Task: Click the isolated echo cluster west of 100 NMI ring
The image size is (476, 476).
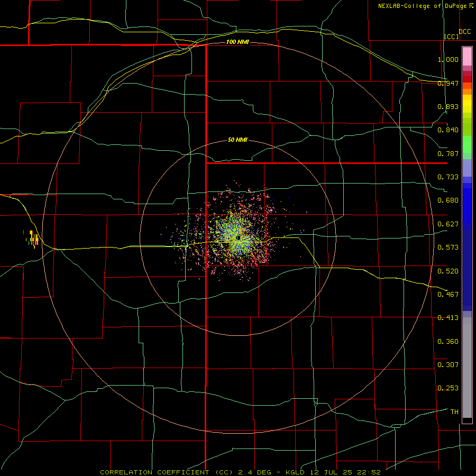Action: 32,239
